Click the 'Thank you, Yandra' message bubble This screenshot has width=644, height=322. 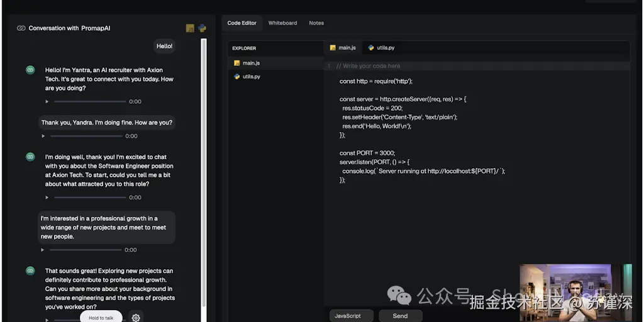point(107,123)
